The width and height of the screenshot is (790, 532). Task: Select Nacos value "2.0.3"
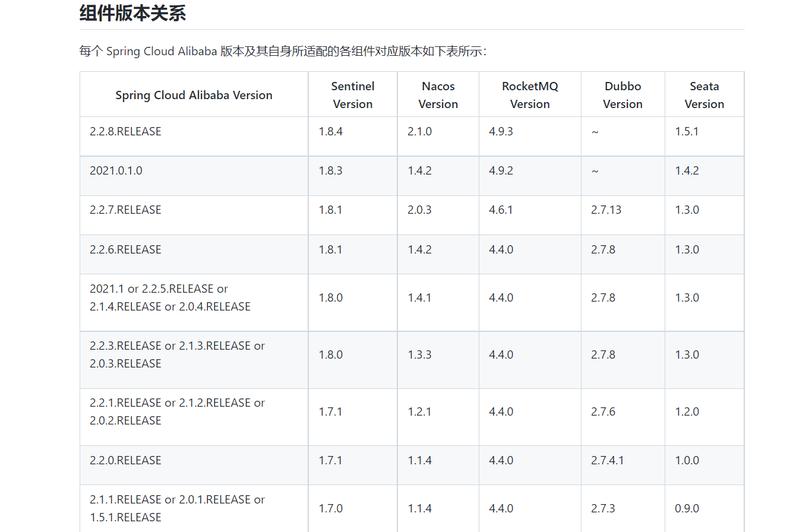(x=419, y=210)
